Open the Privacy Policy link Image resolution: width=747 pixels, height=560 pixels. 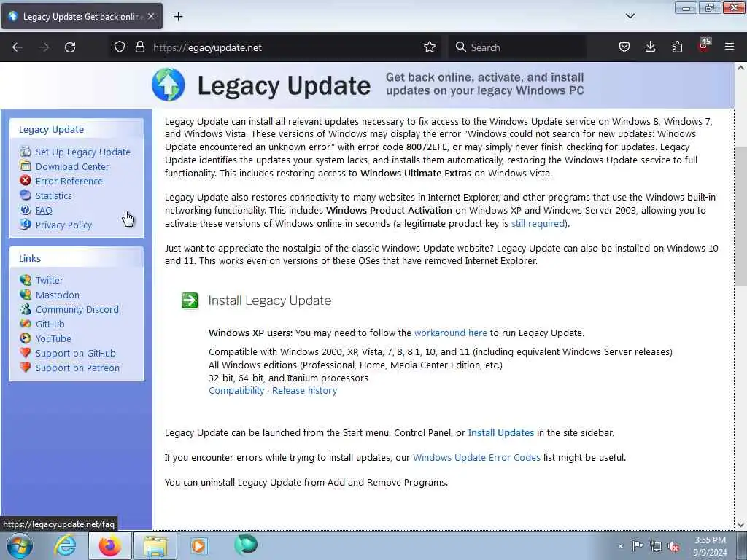[x=63, y=225]
